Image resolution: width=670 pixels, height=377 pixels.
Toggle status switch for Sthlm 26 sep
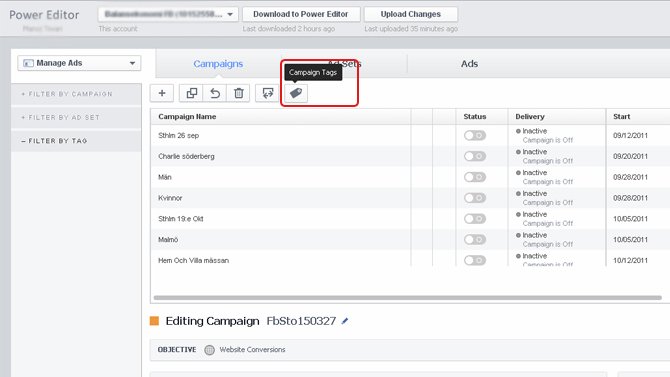click(x=475, y=135)
